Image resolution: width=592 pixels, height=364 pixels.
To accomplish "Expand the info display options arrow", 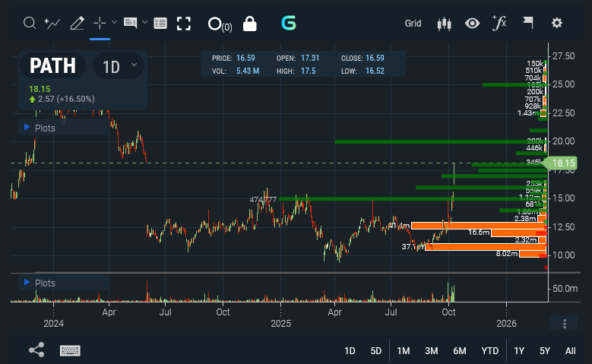I will point(144,22).
